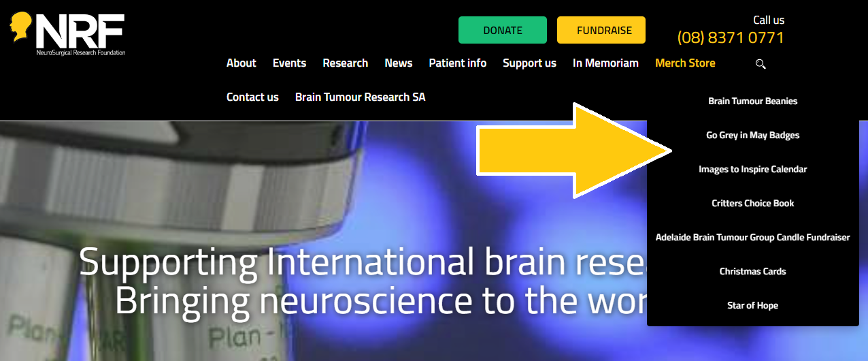Choose Go Grey in May Badges

(752, 135)
